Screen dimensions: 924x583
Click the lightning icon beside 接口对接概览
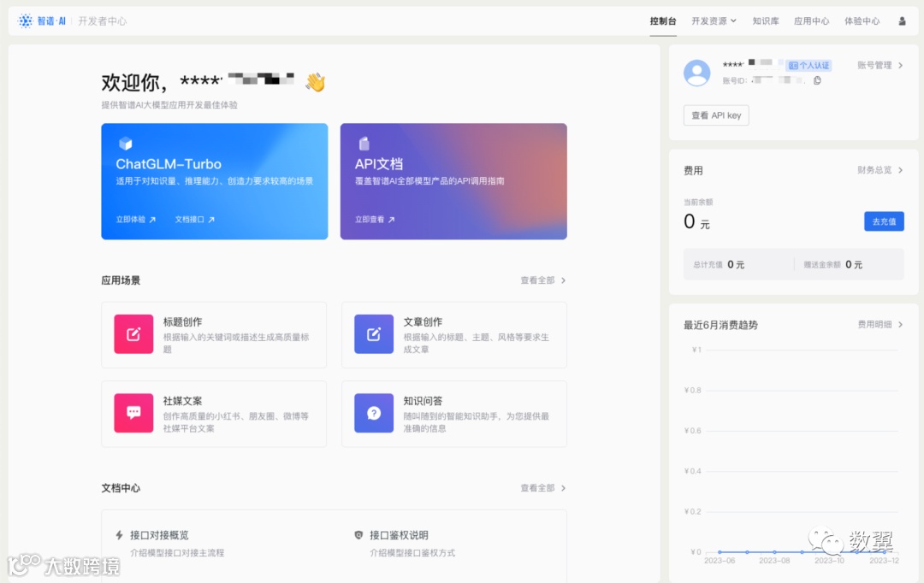(119, 535)
